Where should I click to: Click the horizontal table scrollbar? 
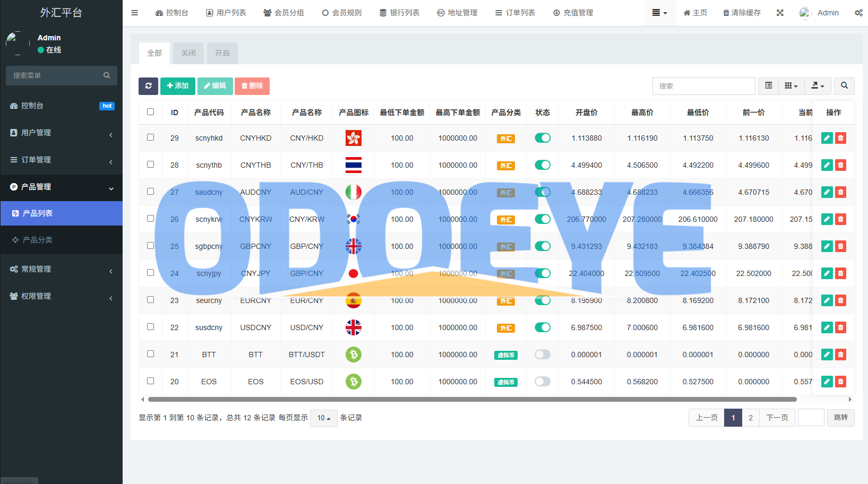[472, 399]
